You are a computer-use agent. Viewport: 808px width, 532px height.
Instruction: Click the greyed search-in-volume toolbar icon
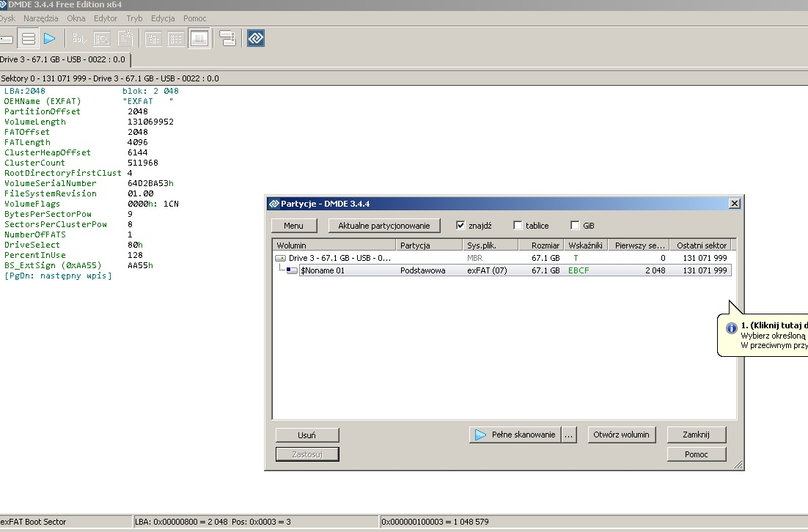point(102,39)
